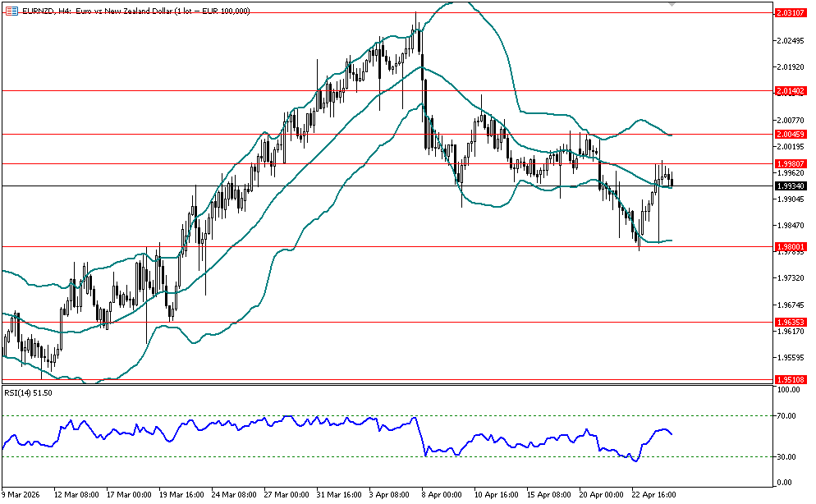Select the 1.96353 red price label
The height and width of the screenshot is (504, 816).
click(789, 323)
